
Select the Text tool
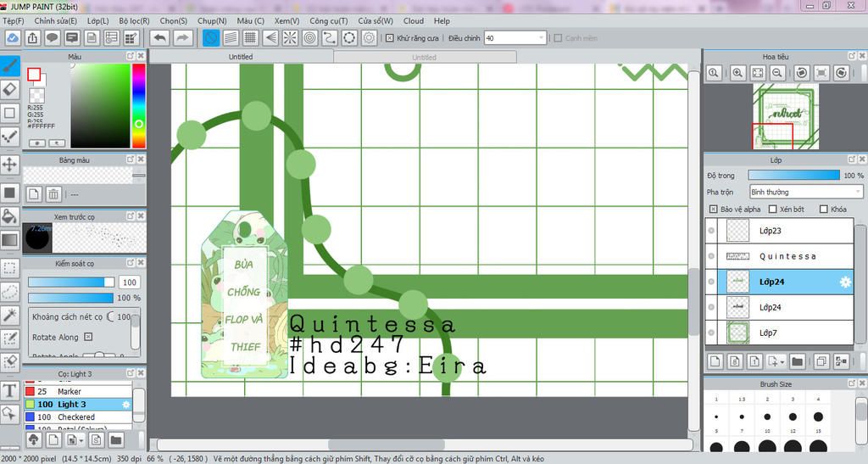[x=9, y=390]
